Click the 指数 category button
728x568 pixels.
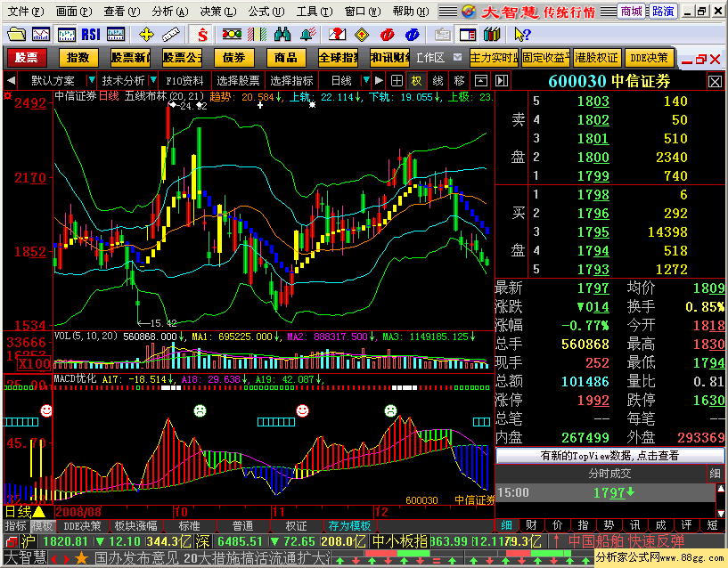point(78,58)
